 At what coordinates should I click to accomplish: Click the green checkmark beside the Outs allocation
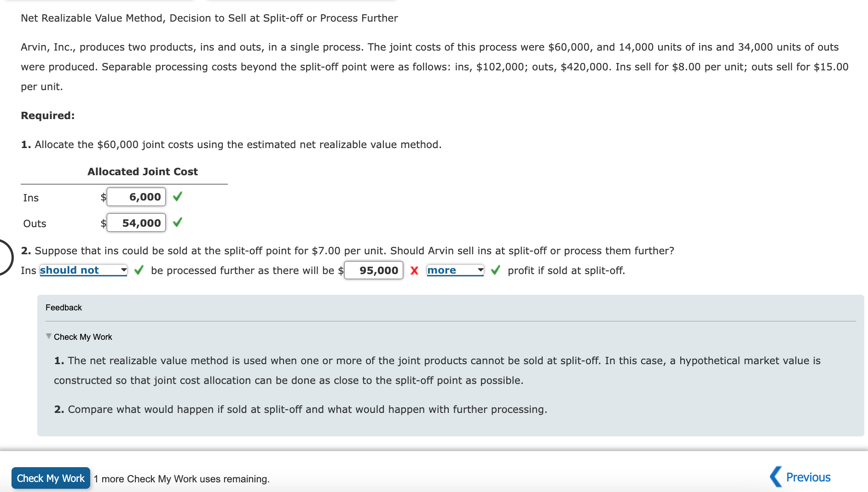(x=178, y=223)
